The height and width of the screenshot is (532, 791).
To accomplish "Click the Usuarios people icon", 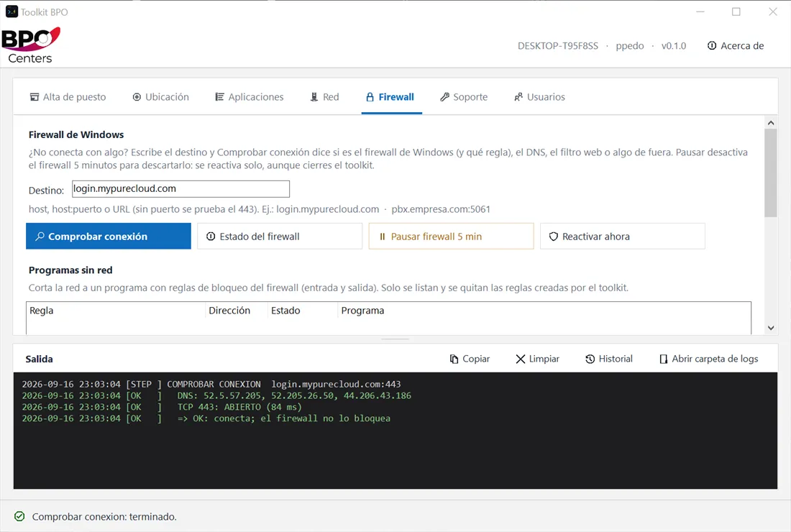I will [x=518, y=97].
